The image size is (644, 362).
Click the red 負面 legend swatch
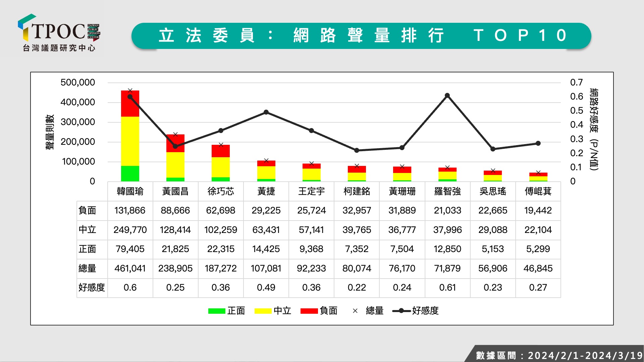point(309,311)
